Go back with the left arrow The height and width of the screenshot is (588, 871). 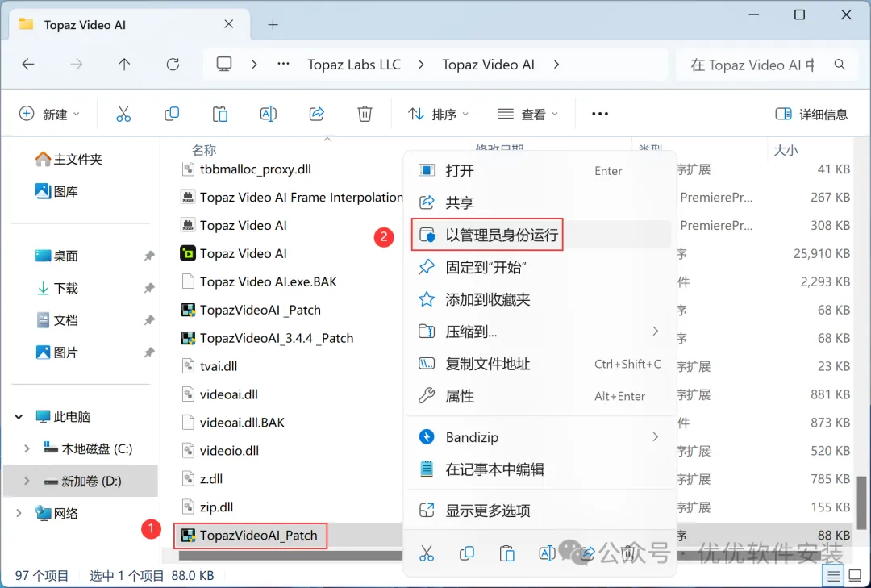coord(27,65)
